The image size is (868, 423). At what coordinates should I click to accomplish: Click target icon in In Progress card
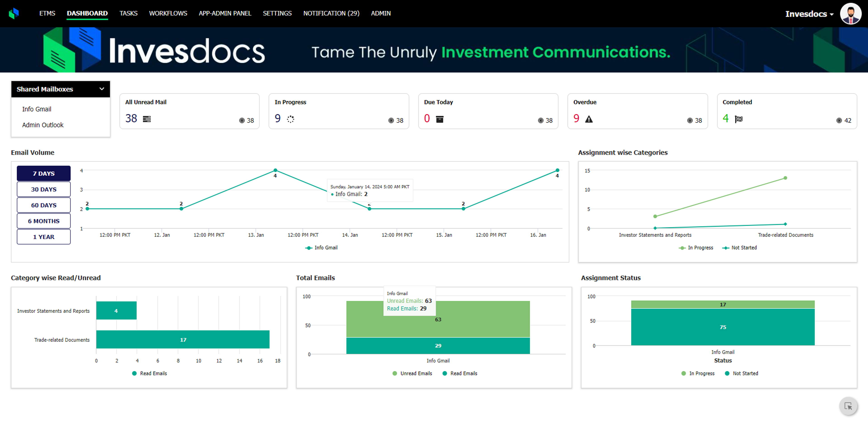(x=391, y=121)
